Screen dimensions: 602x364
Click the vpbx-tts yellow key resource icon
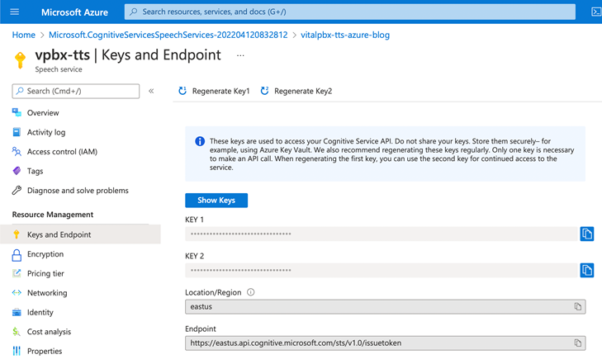tap(20, 60)
